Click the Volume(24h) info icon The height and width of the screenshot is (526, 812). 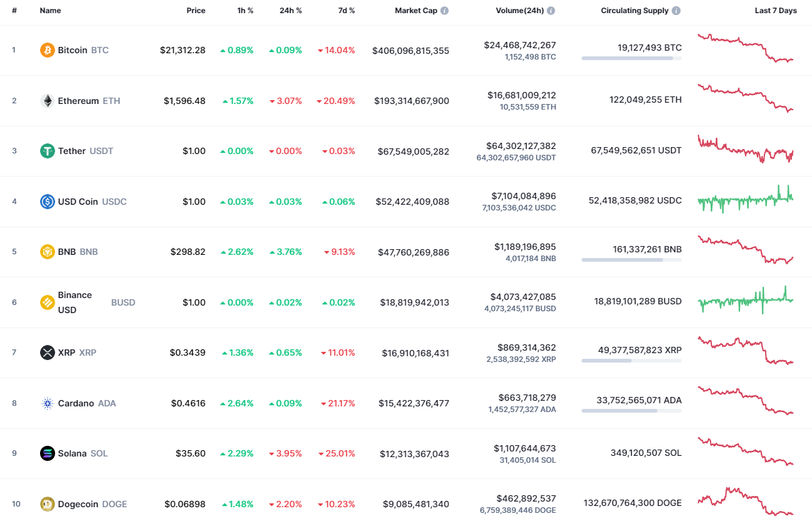[550, 10]
